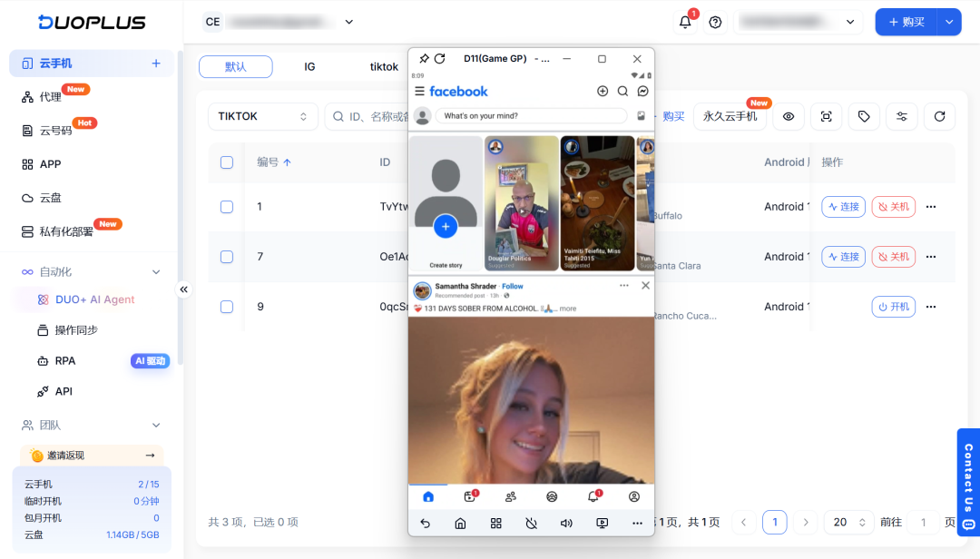Check the checkbox for row 9
The width and height of the screenshot is (980, 559).
pyautogui.click(x=227, y=307)
